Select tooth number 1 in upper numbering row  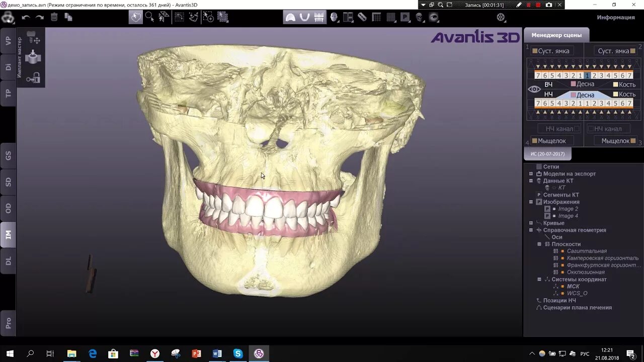[x=587, y=75]
